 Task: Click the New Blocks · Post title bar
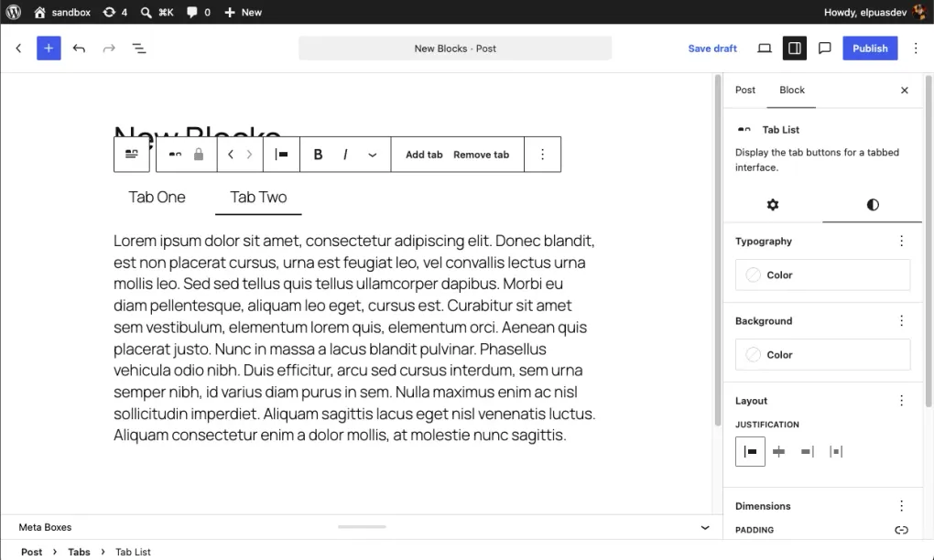tap(455, 48)
